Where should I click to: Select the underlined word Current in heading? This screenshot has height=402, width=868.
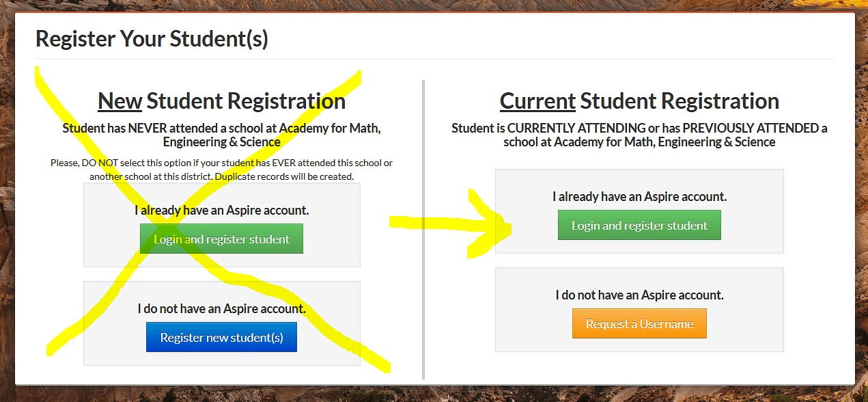pos(538,101)
